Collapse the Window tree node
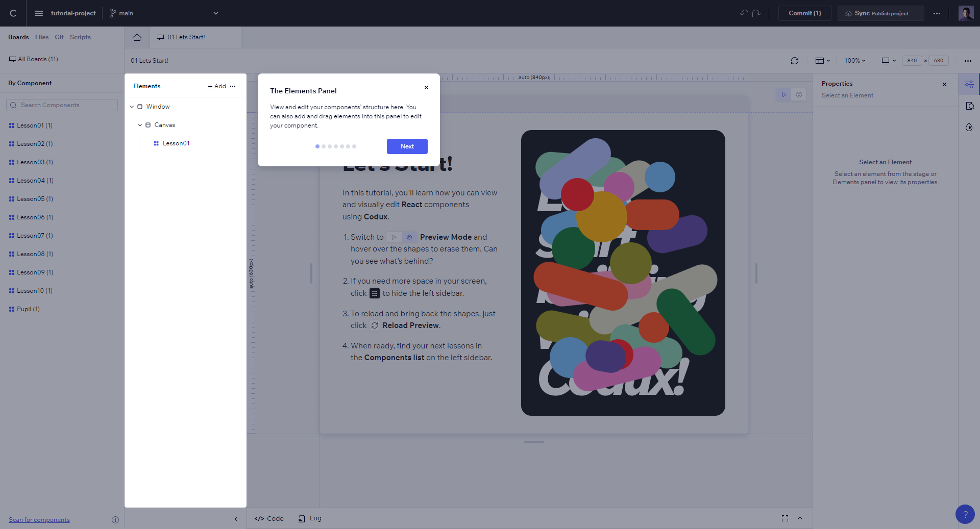This screenshot has height=529, width=980. pos(132,107)
